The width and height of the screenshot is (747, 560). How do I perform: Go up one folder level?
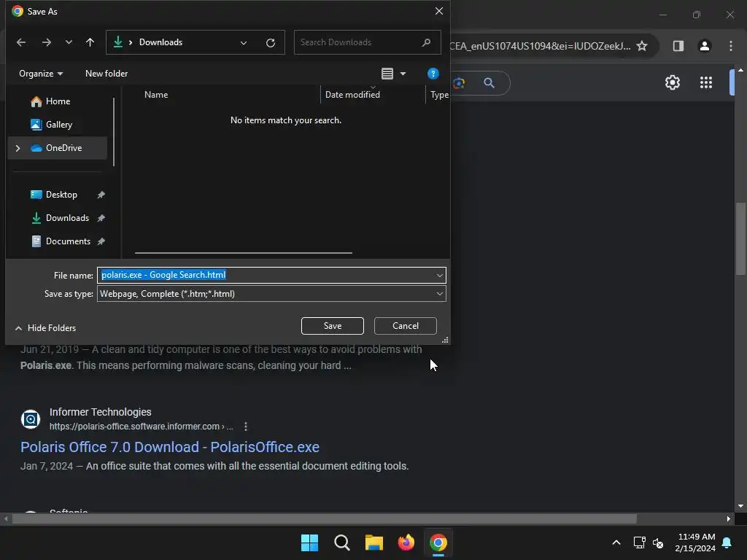90,42
